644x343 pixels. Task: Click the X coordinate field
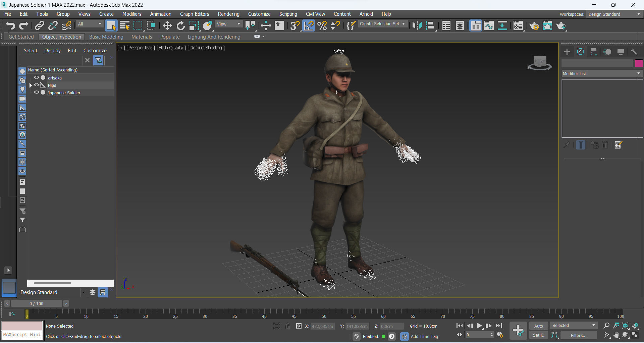(x=323, y=326)
